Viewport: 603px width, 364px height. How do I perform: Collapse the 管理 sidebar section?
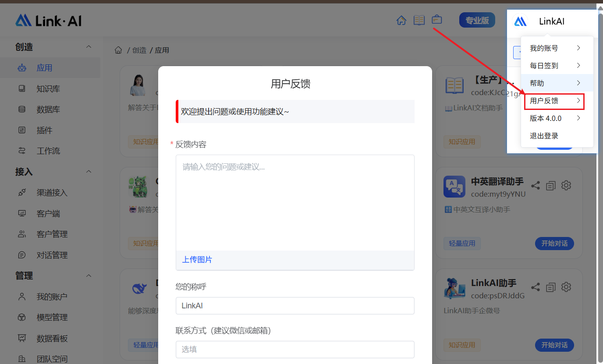89,276
